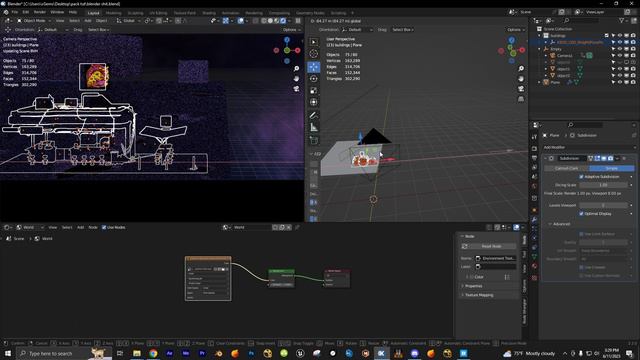Disable render camera icon for buildings collection
This screenshot has width=640, height=360.
click(633, 36)
